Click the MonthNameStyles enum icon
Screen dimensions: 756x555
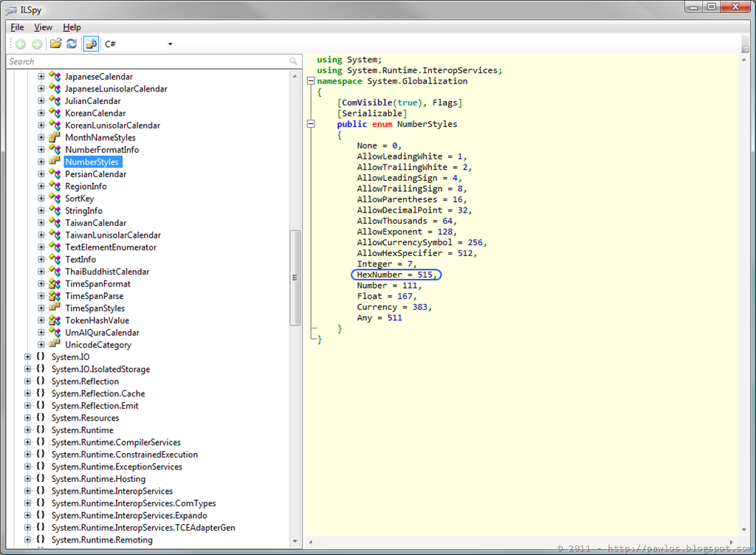click(x=55, y=137)
